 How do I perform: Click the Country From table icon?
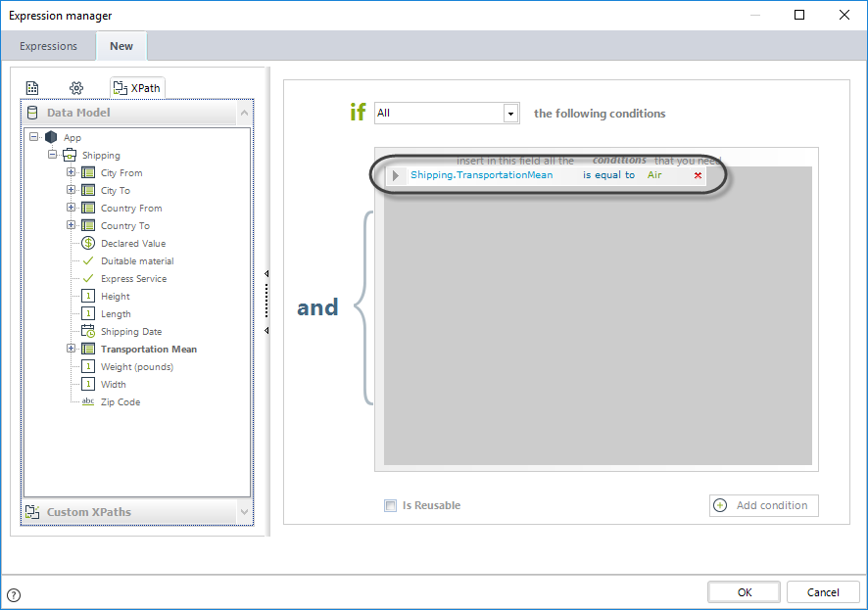tap(88, 208)
